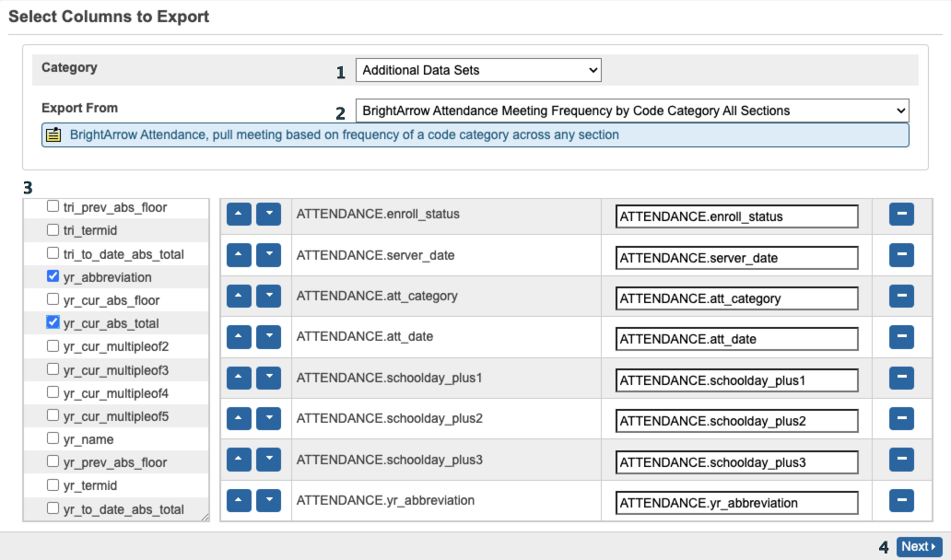Check the yr_cur_multipleof2 checkbox
The height and width of the screenshot is (560, 951).
click(x=53, y=345)
